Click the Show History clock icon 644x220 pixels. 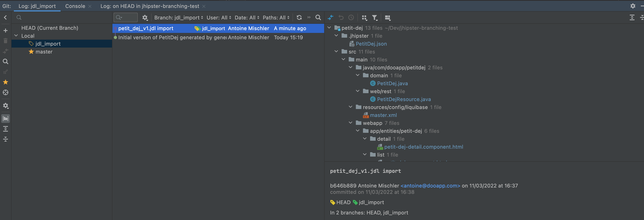(x=351, y=17)
